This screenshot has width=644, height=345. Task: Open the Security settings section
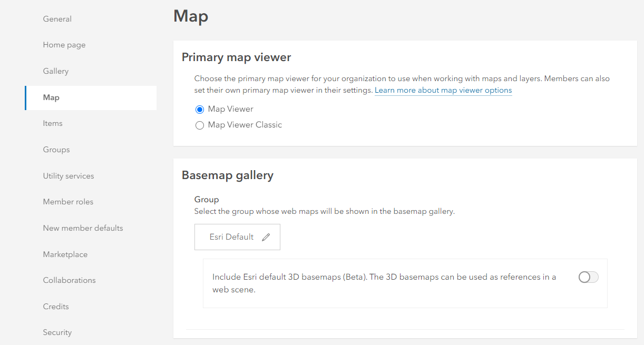tap(57, 332)
